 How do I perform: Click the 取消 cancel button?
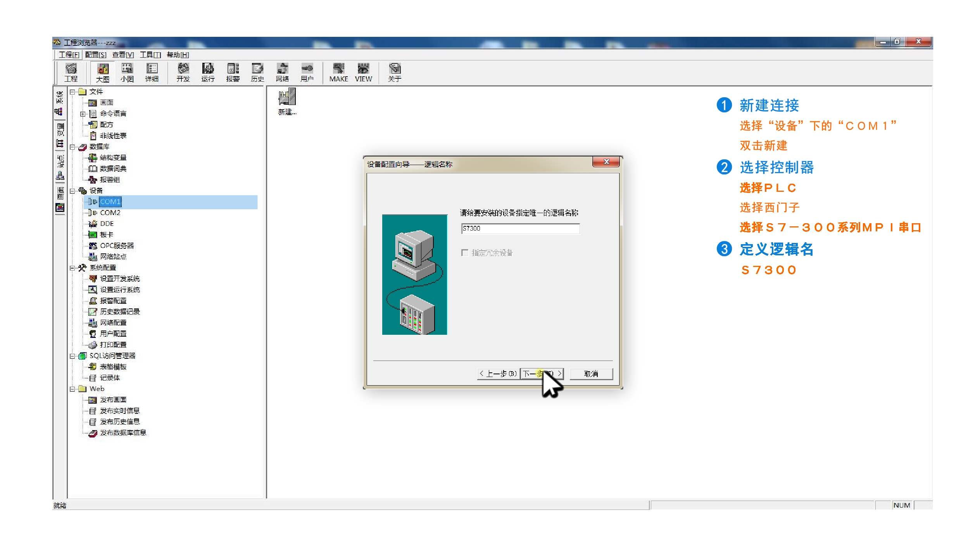point(591,374)
